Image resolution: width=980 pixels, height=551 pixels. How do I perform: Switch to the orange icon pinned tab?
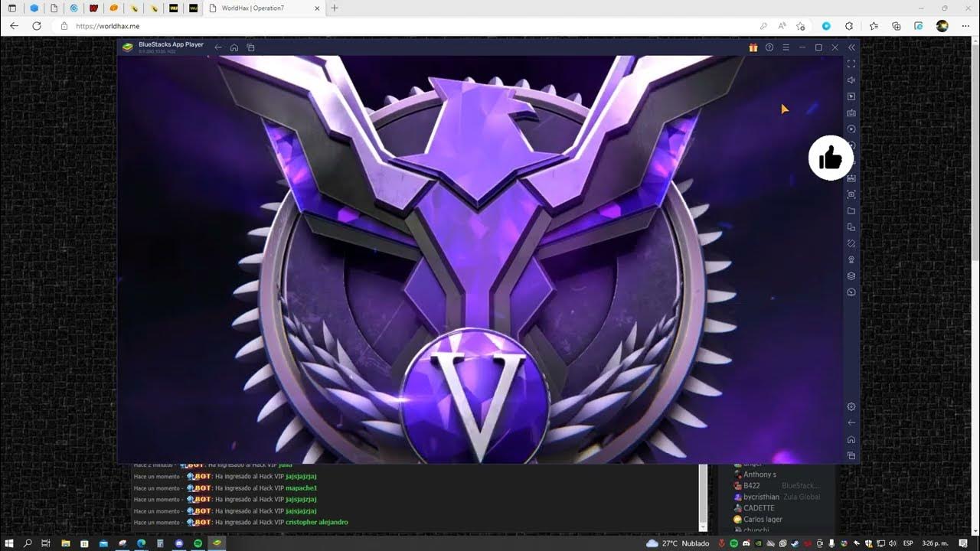[113, 8]
